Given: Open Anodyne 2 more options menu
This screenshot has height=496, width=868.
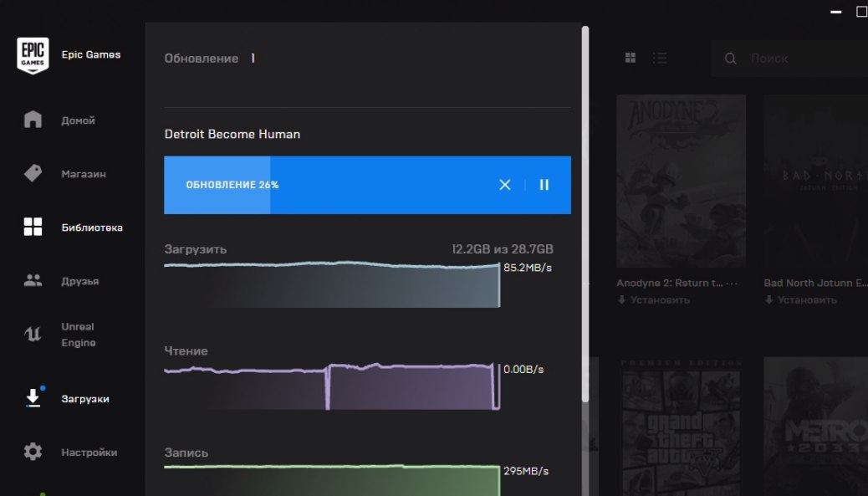Looking at the screenshot, I should coord(732,283).
